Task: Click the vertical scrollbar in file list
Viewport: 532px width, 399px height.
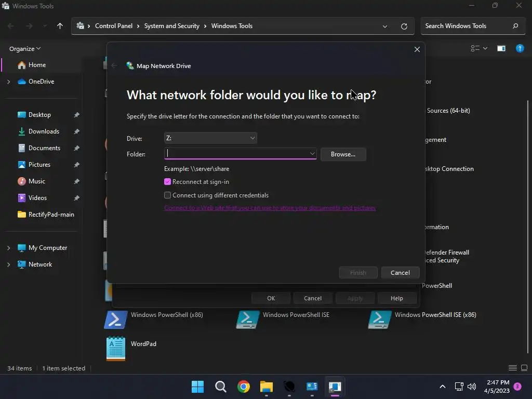Action: (528, 228)
